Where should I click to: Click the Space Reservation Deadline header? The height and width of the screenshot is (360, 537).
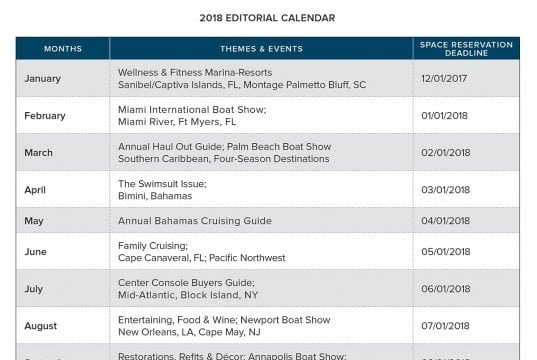pyautogui.click(x=466, y=49)
